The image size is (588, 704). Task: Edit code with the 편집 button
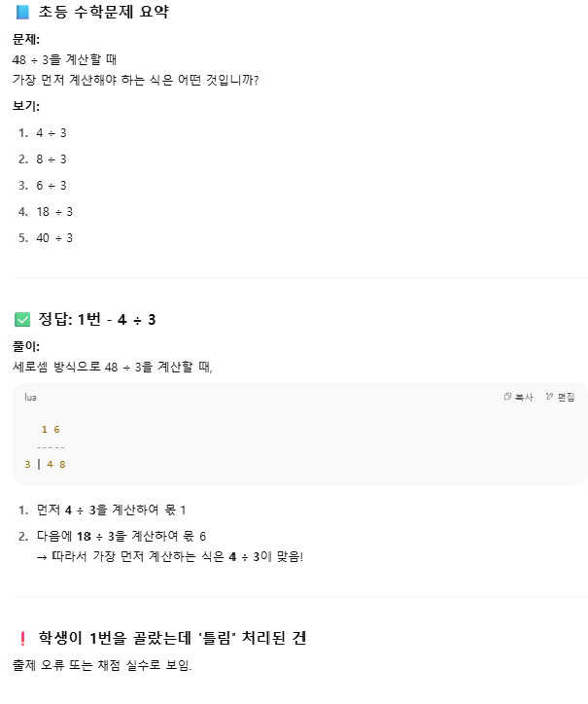point(560,397)
